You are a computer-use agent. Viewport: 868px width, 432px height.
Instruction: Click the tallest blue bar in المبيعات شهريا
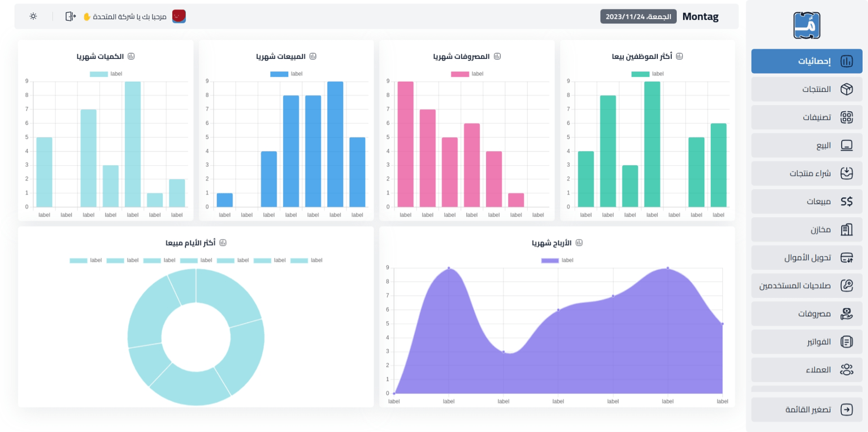(x=335, y=144)
